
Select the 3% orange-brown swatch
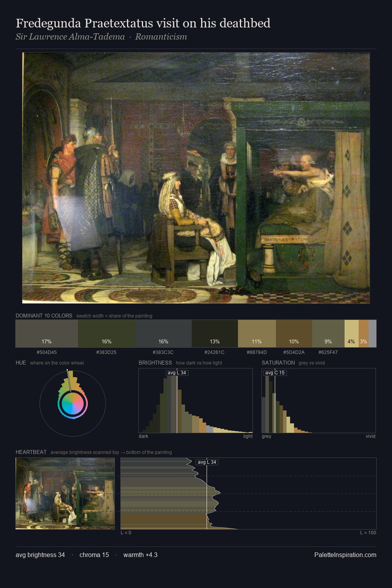pos(363,334)
